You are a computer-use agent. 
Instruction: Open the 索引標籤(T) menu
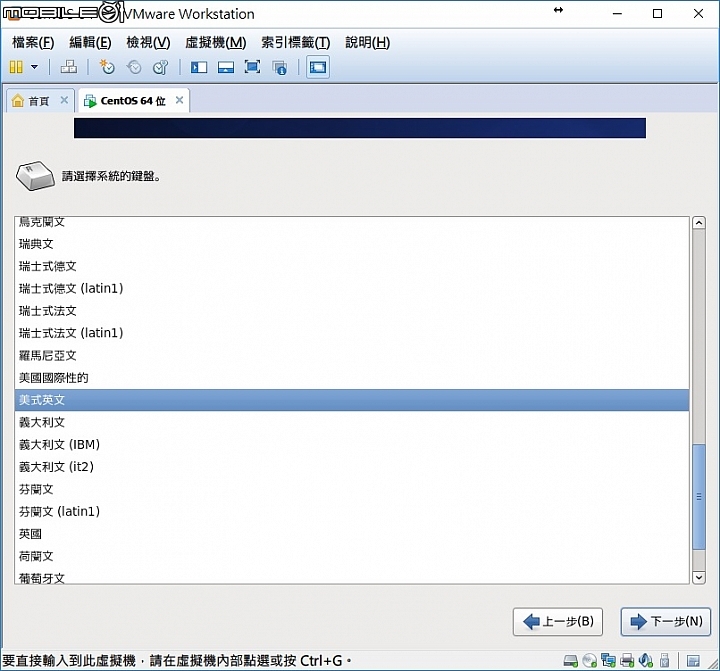[296, 42]
